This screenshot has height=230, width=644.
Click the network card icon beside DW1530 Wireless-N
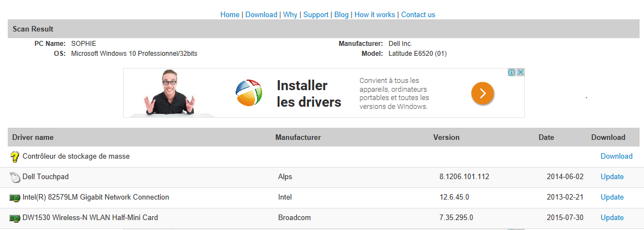(15, 218)
